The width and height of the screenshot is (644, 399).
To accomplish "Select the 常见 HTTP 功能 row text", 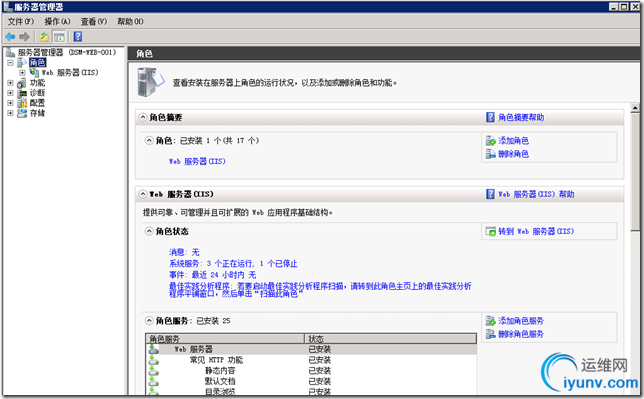I will tap(216, 360).
